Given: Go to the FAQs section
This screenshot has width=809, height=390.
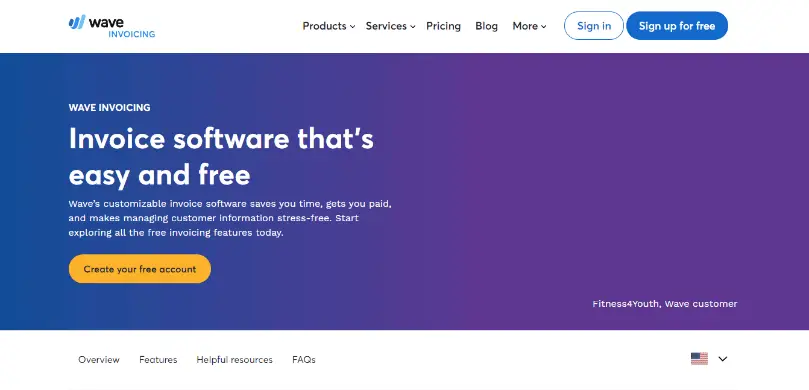Looking at the screenshot, I should tap(303, 360).
